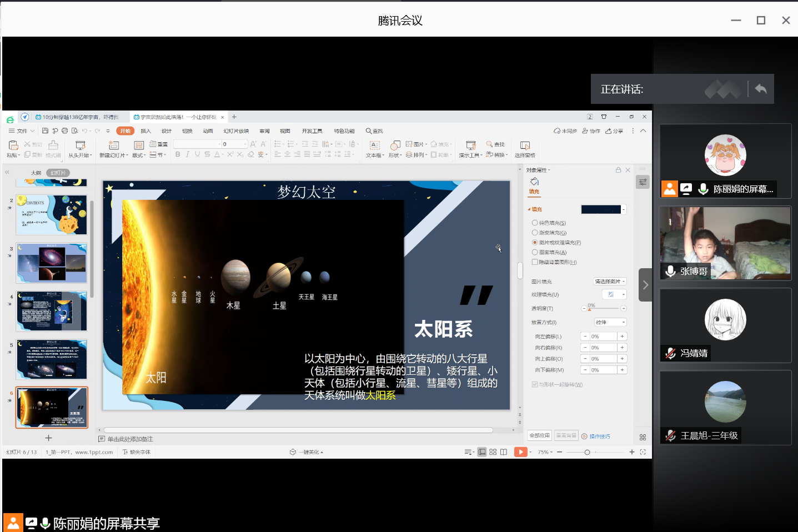
Task: Switch to slide sorter view icon
Action: coord(493,452)
